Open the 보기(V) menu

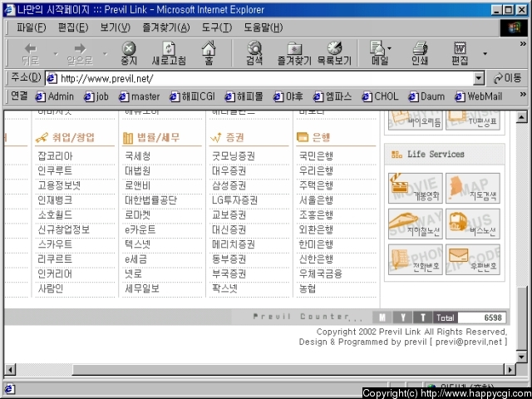tap(115, 27)
